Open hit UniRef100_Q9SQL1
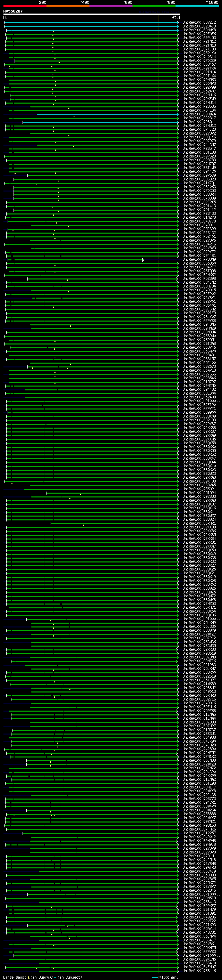Image resolution: width=222 pixels, height=980 pixels. pyautogui.click(x=199, y=122)
